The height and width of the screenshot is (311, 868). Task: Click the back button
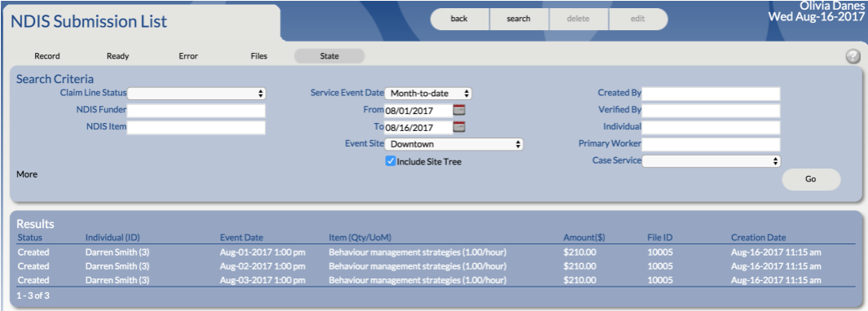coord(459,19)
